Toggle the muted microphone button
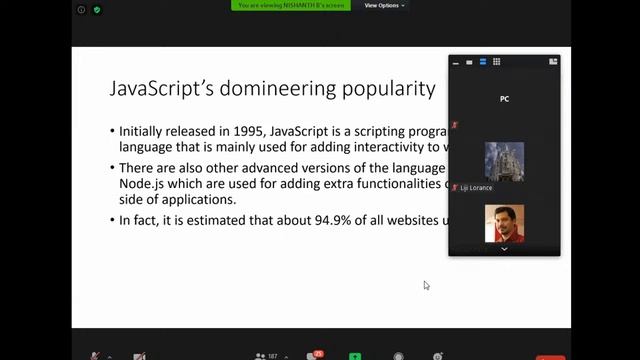This screenshot has height=360, width=640. click(x=95, y=356)
